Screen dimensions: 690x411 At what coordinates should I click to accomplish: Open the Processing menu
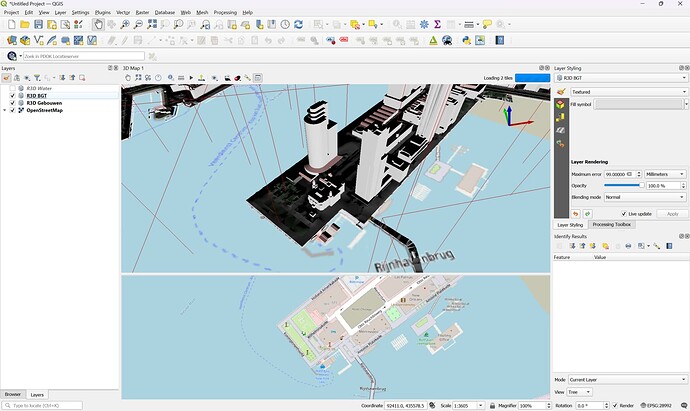[x=225, y=12]
